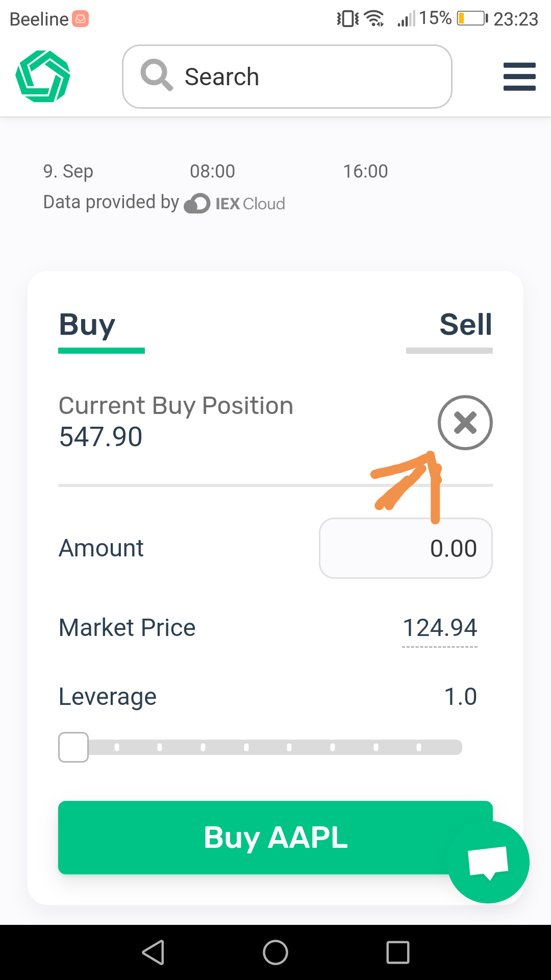
Task: Click the Buy AAPL button
Action: (x=275, y=838)
